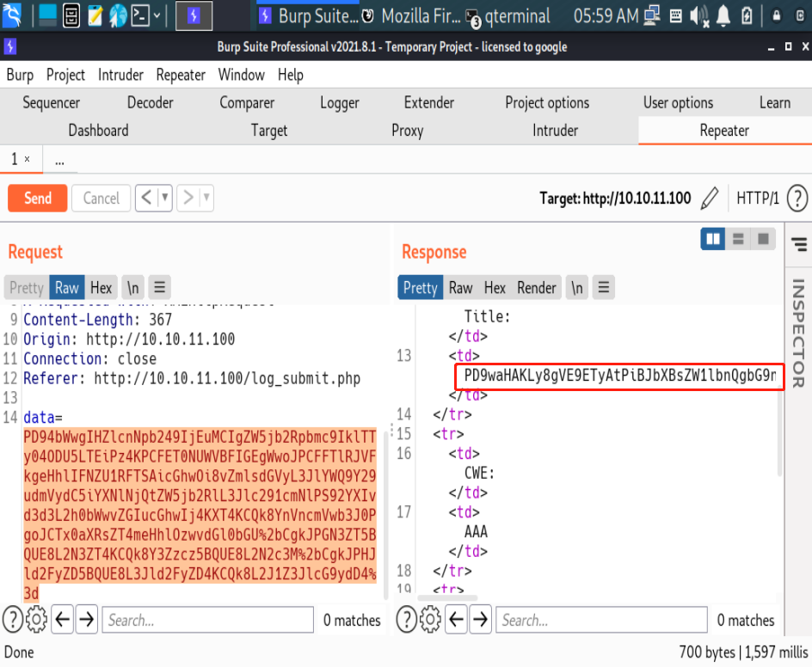Open request search settings gear
This screenshot has width=812, height=667.
pos(36,619)
